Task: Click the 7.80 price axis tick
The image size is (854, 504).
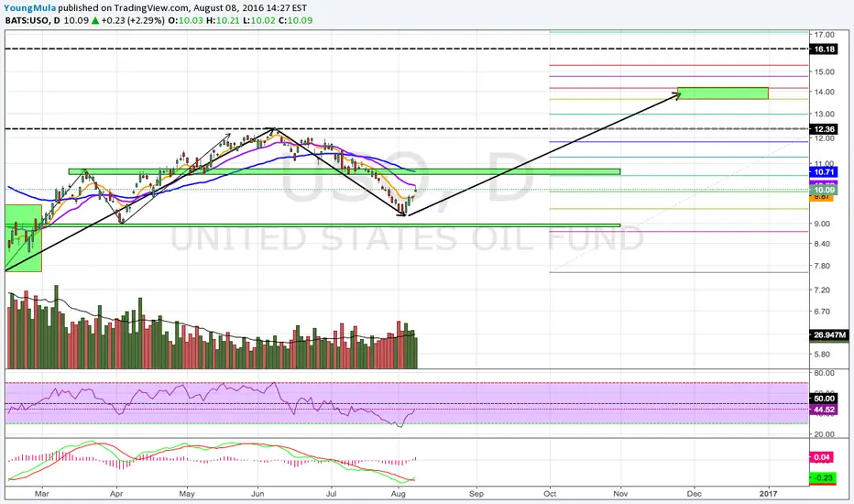Action: coord(822,266)
